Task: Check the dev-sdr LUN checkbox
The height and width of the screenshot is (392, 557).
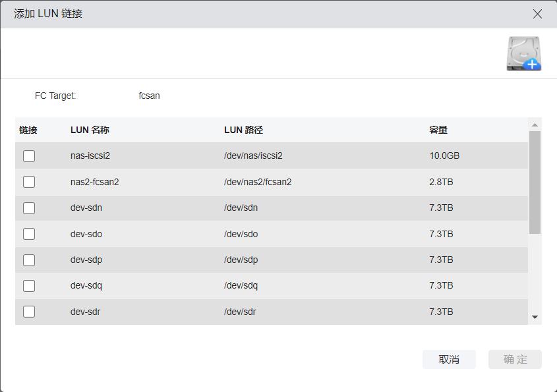Action: pyautogui.click(x=29, y=312)
